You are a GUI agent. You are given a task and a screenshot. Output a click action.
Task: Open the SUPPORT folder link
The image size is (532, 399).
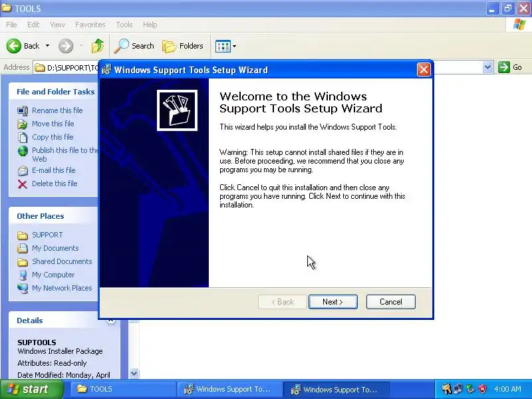click(x=47, y=235)
